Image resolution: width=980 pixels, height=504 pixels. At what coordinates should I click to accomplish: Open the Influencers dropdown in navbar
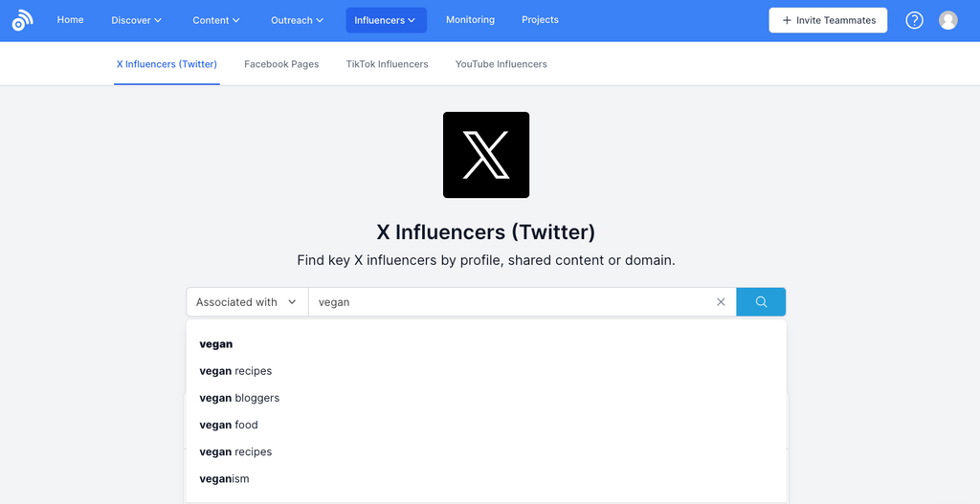click(x=386, y=20)
